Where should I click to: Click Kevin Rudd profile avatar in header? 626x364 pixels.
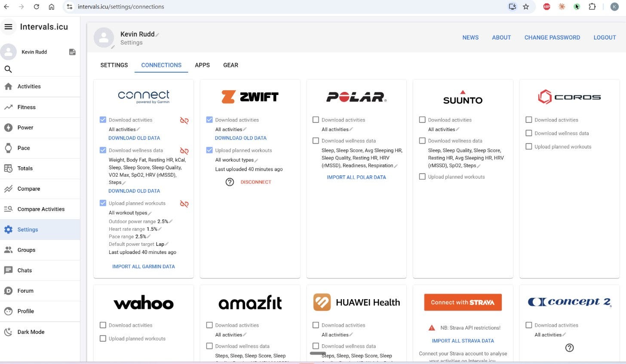pyautogui.click(x=104, y=38)
